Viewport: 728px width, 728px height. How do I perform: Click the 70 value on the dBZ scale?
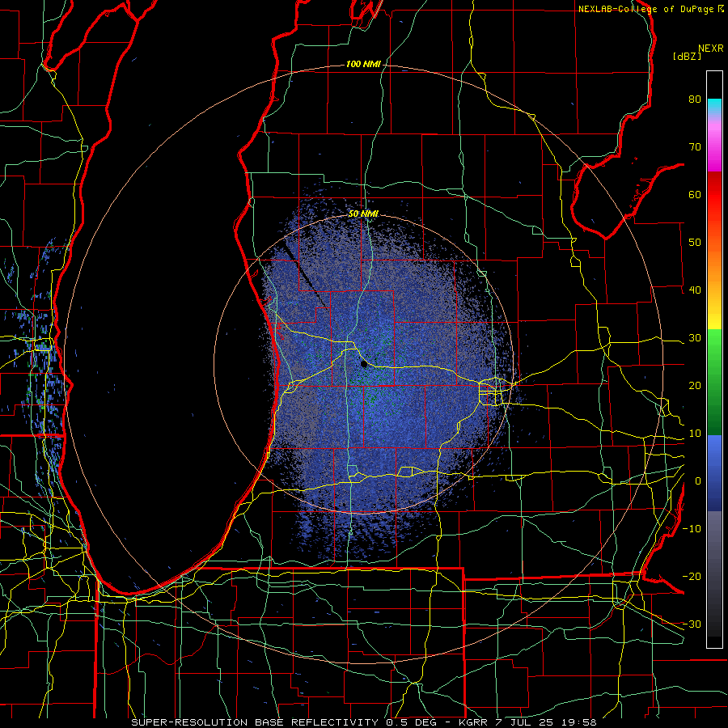click(695, 147)
